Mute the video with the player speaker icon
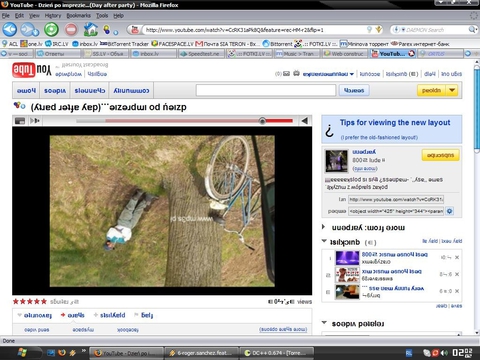This screenshot has height=360, width=480. click(x=304, y=121)
